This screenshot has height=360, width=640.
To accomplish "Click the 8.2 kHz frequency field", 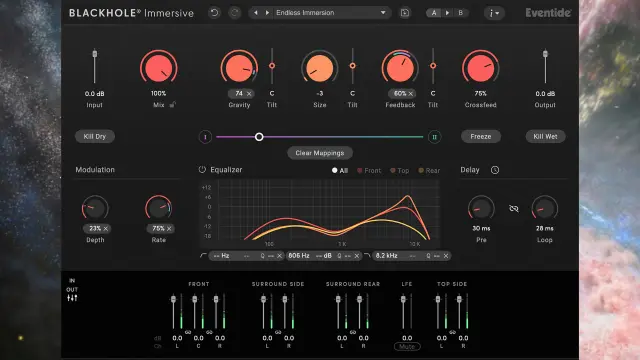I will pos(387,256).
